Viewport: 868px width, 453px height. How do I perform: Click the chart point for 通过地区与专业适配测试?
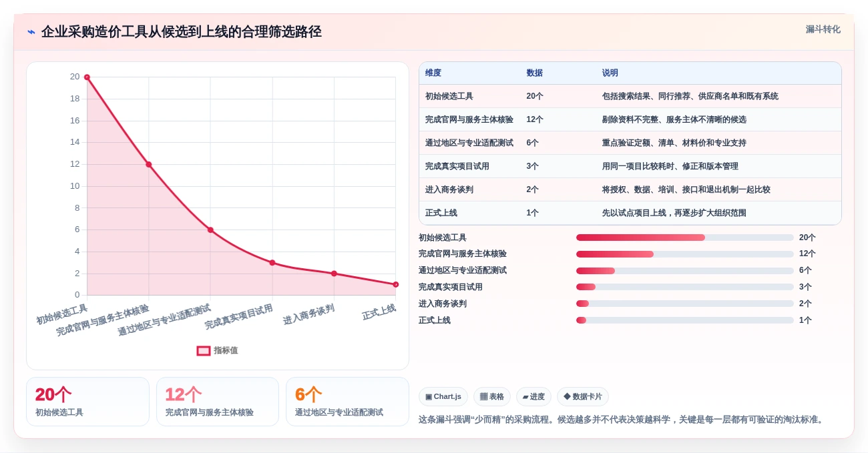click(210, 230)
